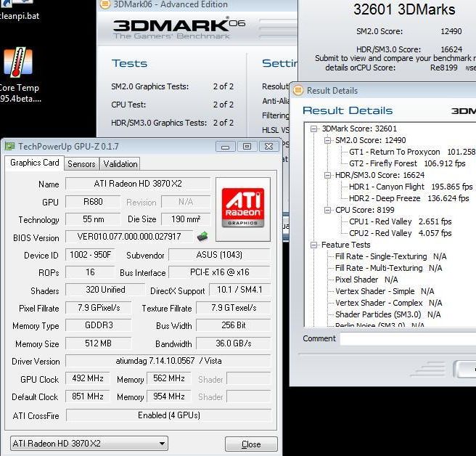Click the Comment text field
The width and height of the screenshot is (476, 456).
406,339
